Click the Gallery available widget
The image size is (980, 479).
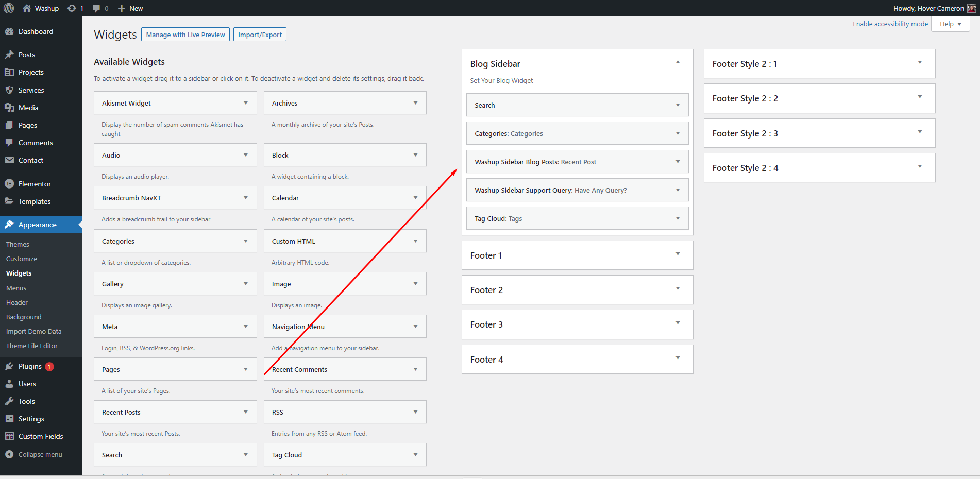coord(175,284)
